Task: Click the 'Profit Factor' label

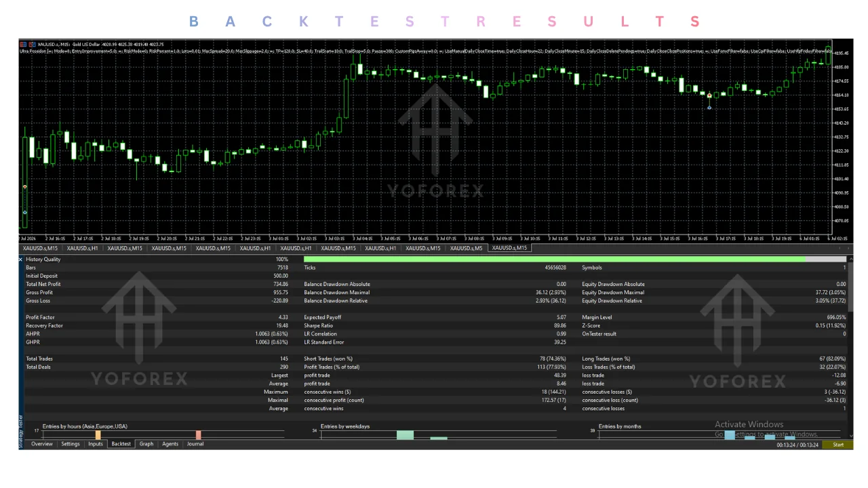Action: (40, 317)
